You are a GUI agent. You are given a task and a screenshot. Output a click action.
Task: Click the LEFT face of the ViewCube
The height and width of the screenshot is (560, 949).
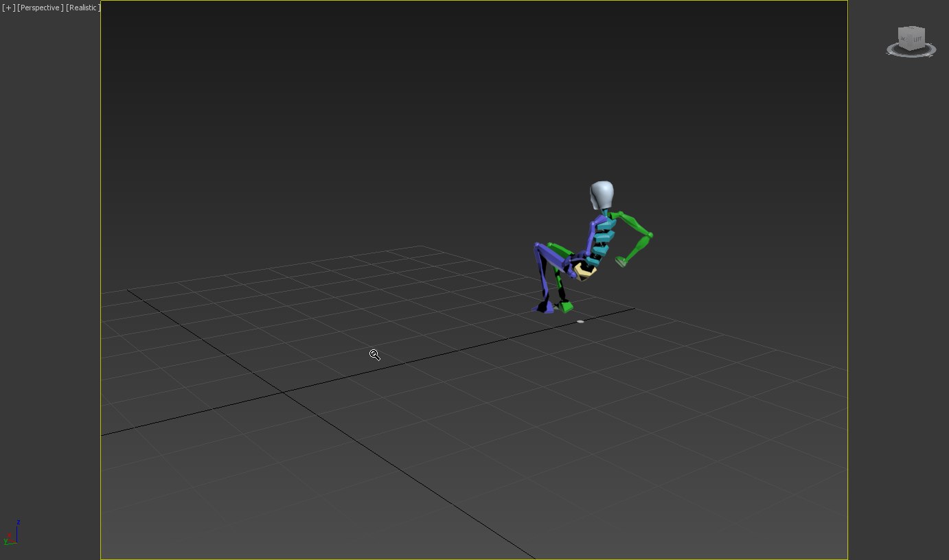coord(917,39)
